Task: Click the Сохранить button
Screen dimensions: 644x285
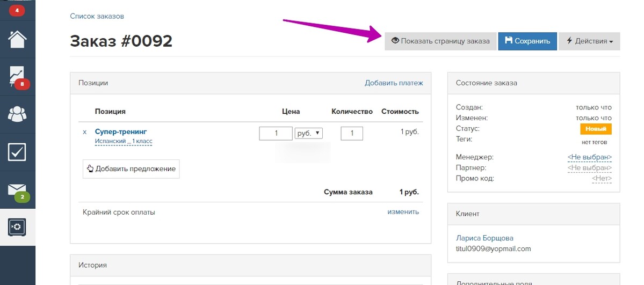Action: tap(527, 41)
